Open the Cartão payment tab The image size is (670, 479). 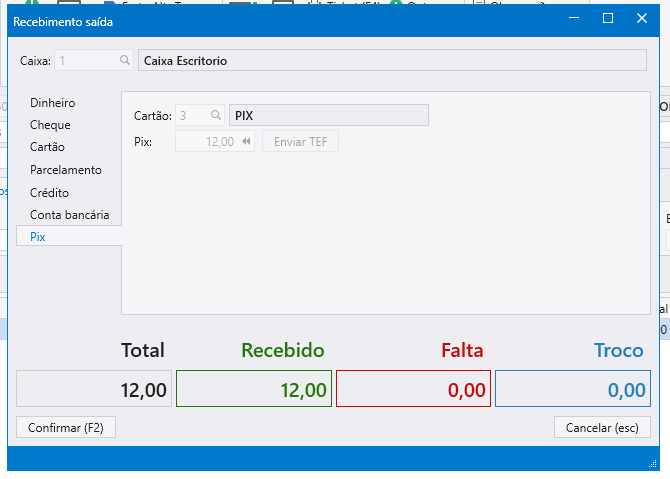48,147
